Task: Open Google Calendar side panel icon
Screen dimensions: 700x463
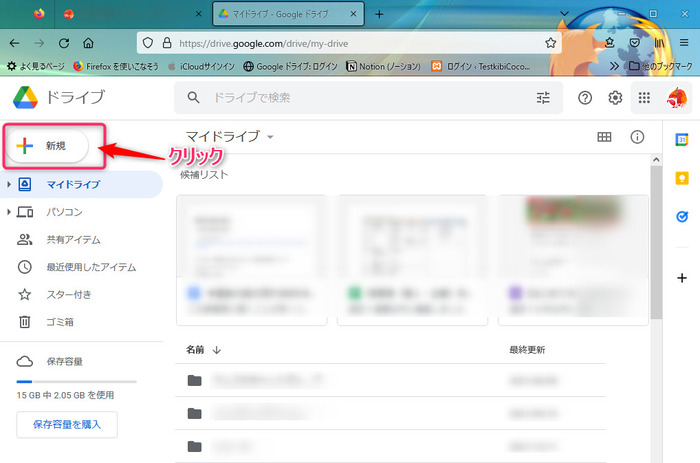Action: [682, 140]
